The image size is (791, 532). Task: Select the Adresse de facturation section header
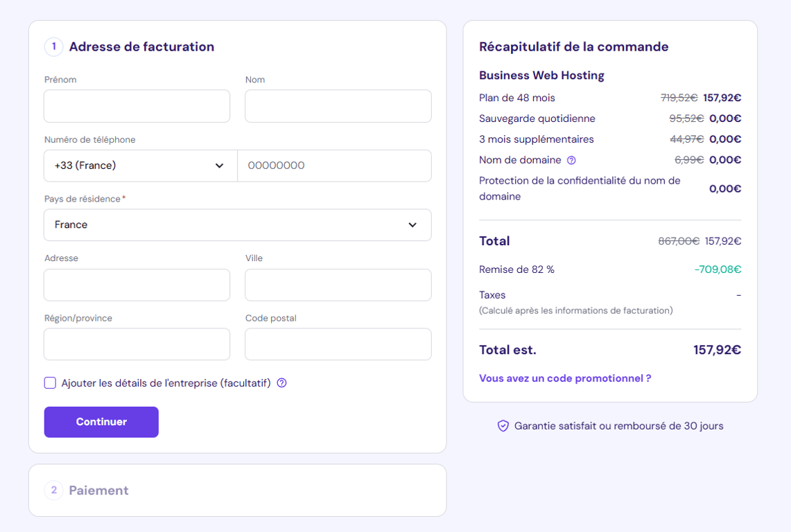click(x=141, y=46)
